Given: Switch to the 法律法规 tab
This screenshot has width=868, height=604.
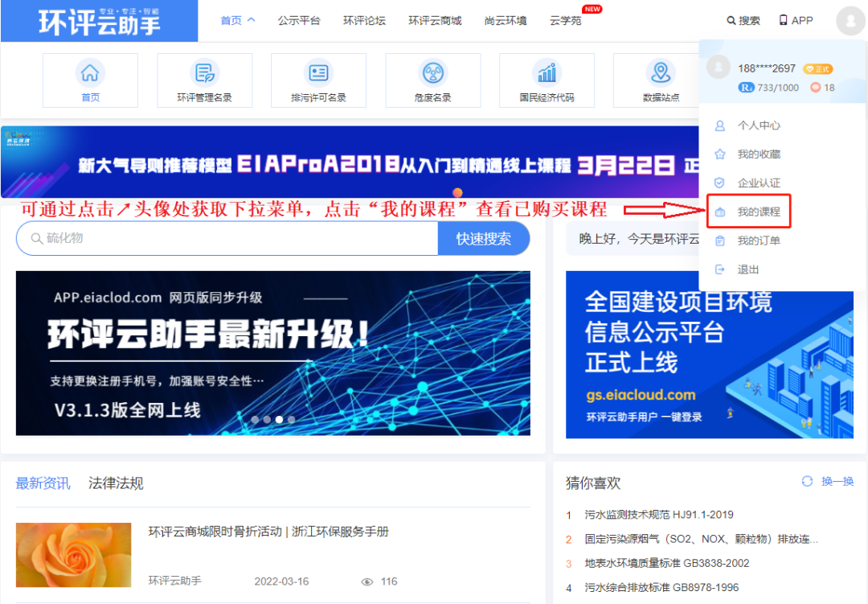Looking at the screenshot, I should click(x=116, y=483).
